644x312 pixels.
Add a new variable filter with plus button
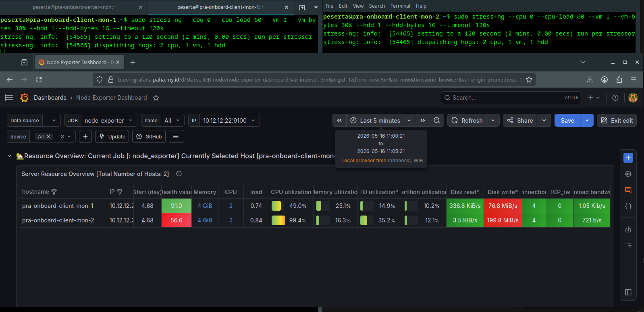click(x=85, y=136)
